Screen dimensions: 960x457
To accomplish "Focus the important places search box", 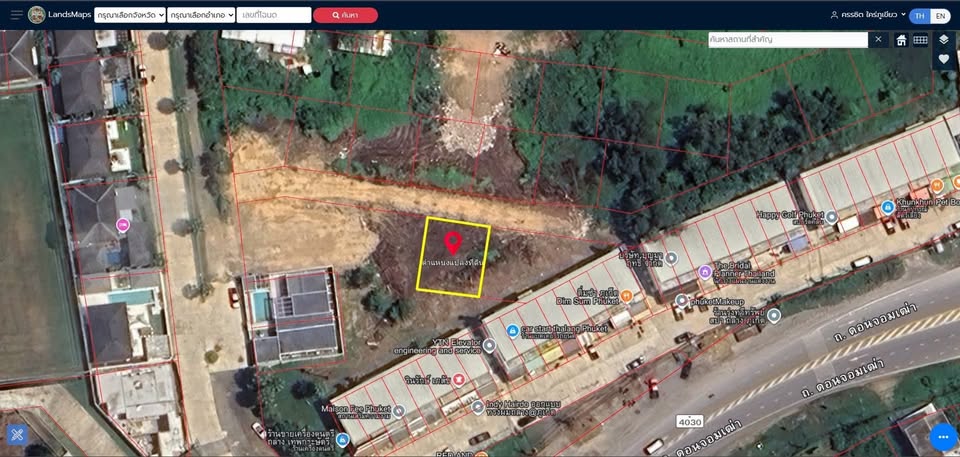I will [x=788, y=40].
